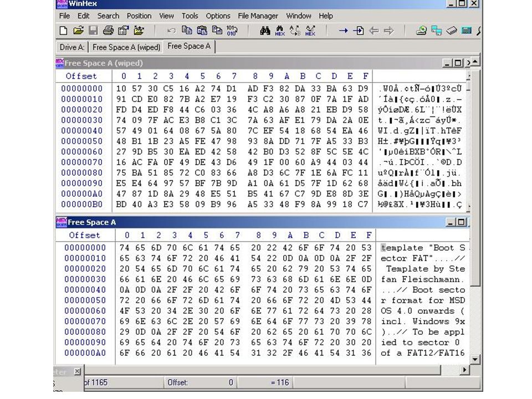
Task: Open the File Manager menu
Action: click(258, 16)
